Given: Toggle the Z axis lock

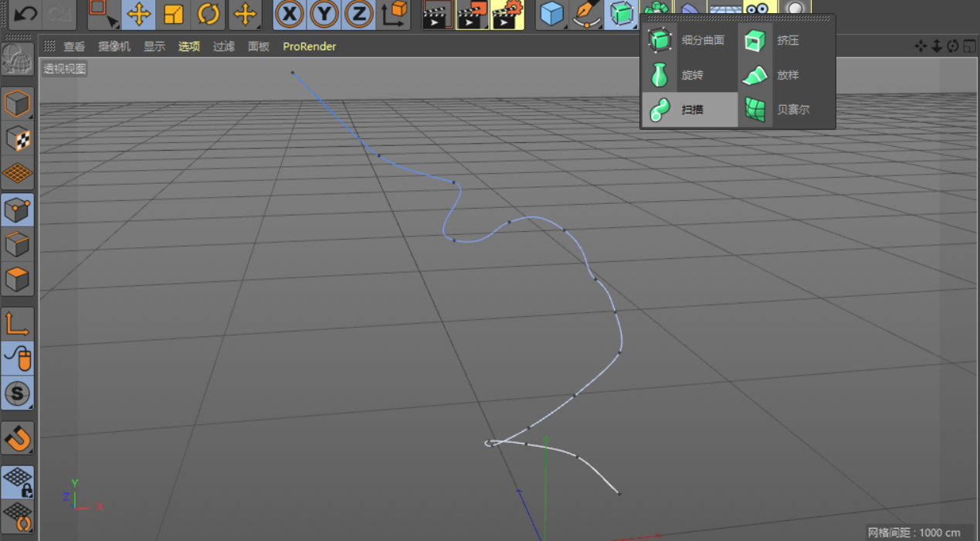Looking at the screenshot, I should (x=359, y=14).
